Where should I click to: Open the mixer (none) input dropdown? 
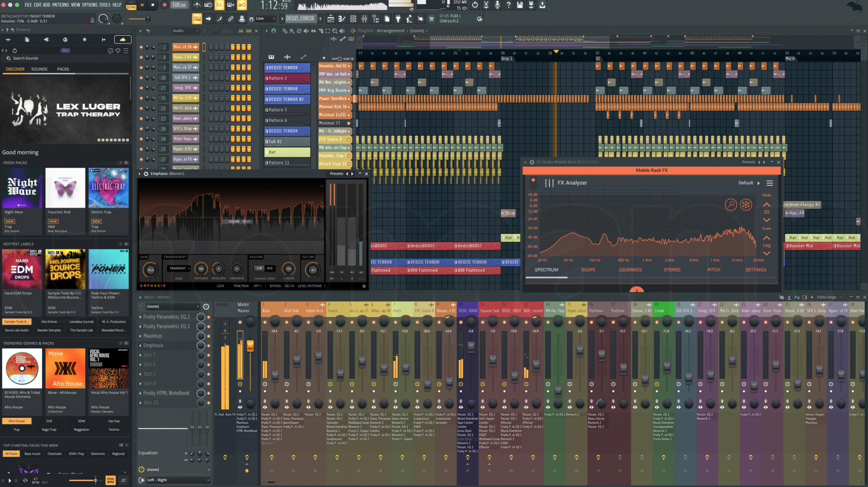point(172,306)
